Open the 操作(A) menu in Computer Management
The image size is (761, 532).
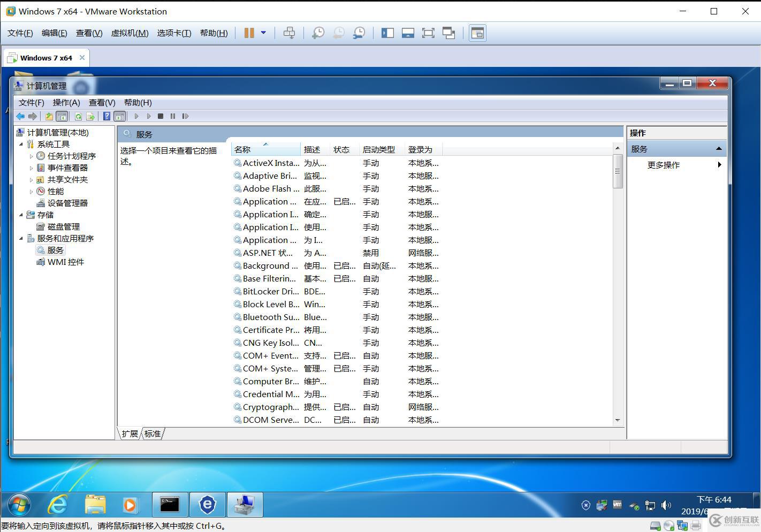click(66, 103)
